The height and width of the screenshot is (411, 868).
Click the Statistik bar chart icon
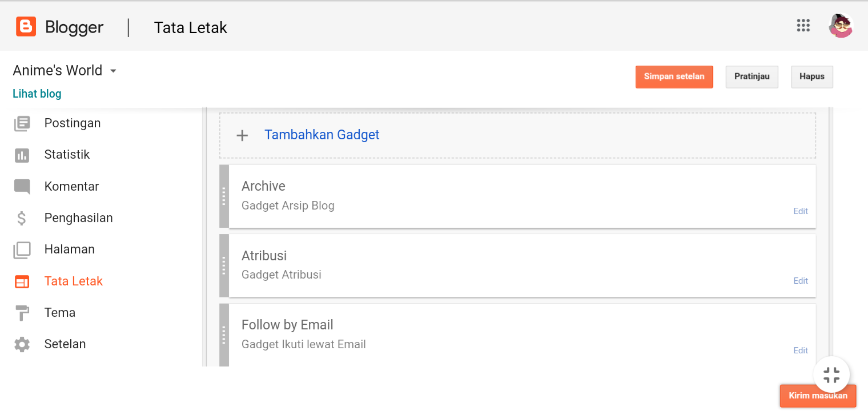(22, 155)
